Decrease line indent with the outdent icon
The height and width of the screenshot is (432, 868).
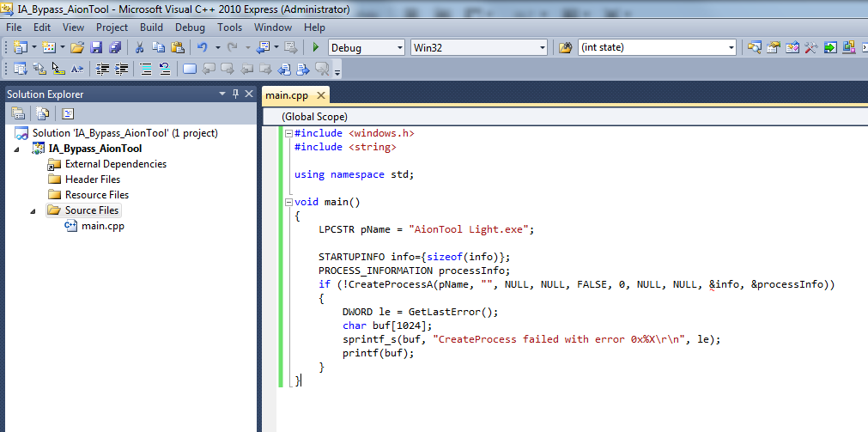click(102, 70)
